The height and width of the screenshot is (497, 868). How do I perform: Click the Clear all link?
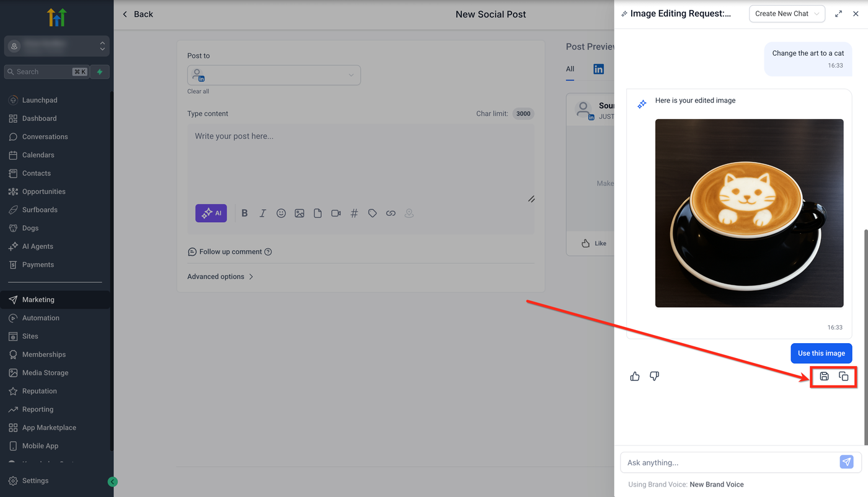click(x=198, y=91)
